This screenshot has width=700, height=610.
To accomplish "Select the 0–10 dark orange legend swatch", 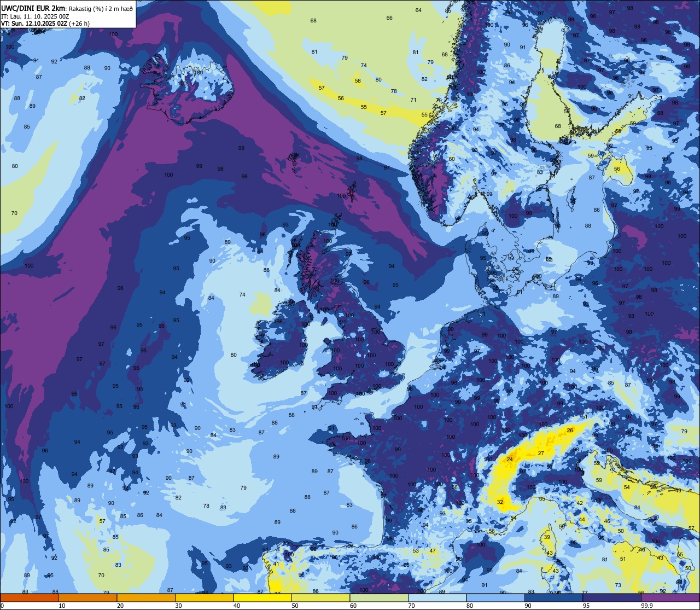I will [30, 597].
